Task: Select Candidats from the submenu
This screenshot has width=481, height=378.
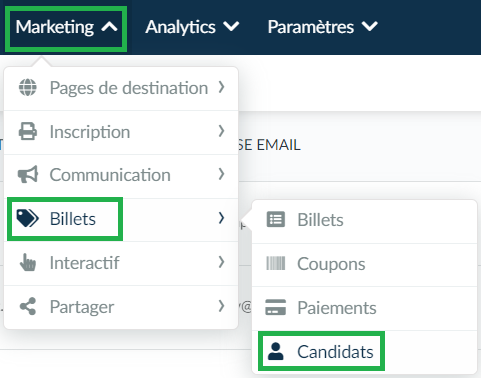Action: click(x=321, y=351)
